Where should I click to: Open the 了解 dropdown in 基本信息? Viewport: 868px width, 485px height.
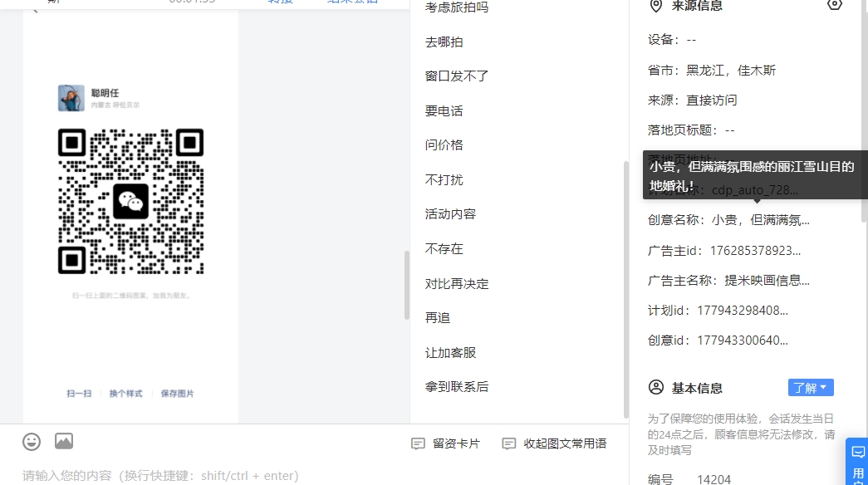(811, 388)
